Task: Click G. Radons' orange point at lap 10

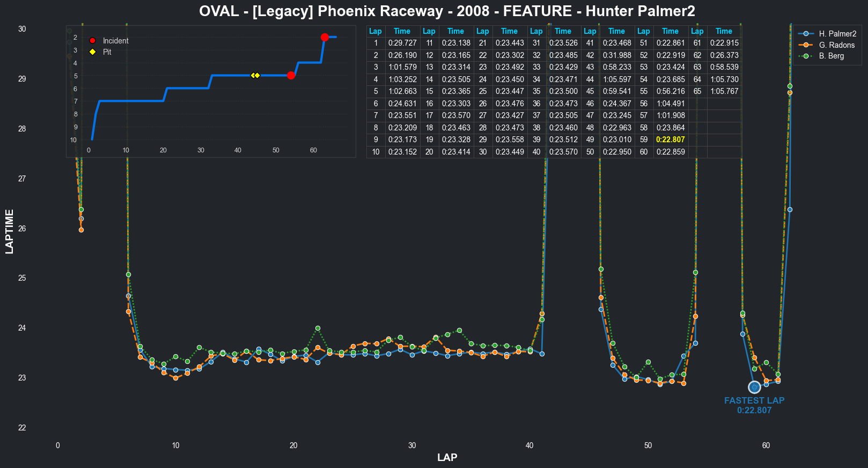Action: [175, 378]
